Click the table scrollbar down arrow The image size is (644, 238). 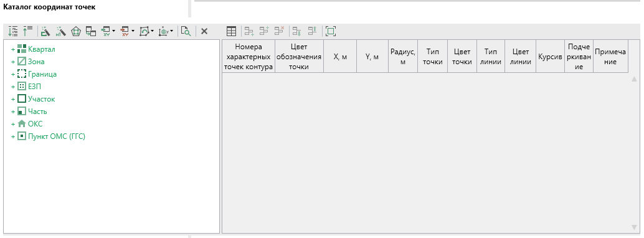(634, 227)
